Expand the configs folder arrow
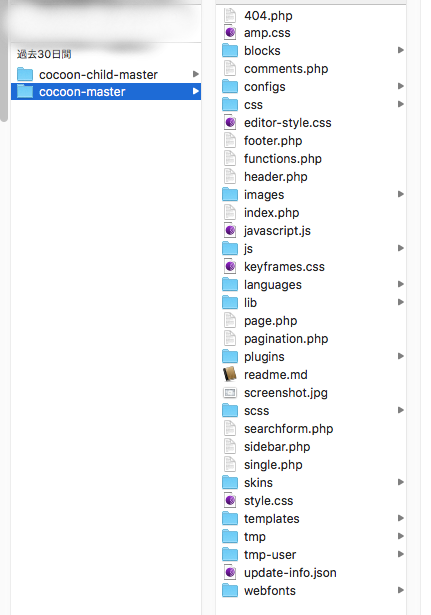 pos(400,86)
